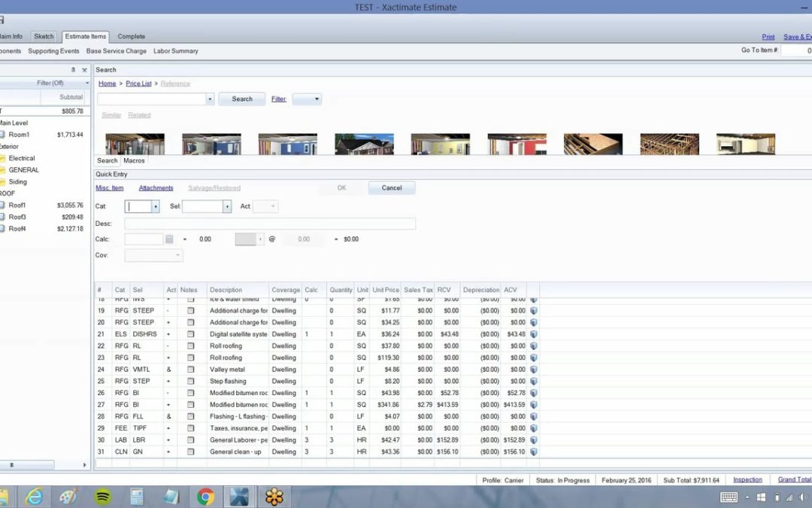
Task: Go to Price List in the breadcrumb
Action: (x=139, y=84)
